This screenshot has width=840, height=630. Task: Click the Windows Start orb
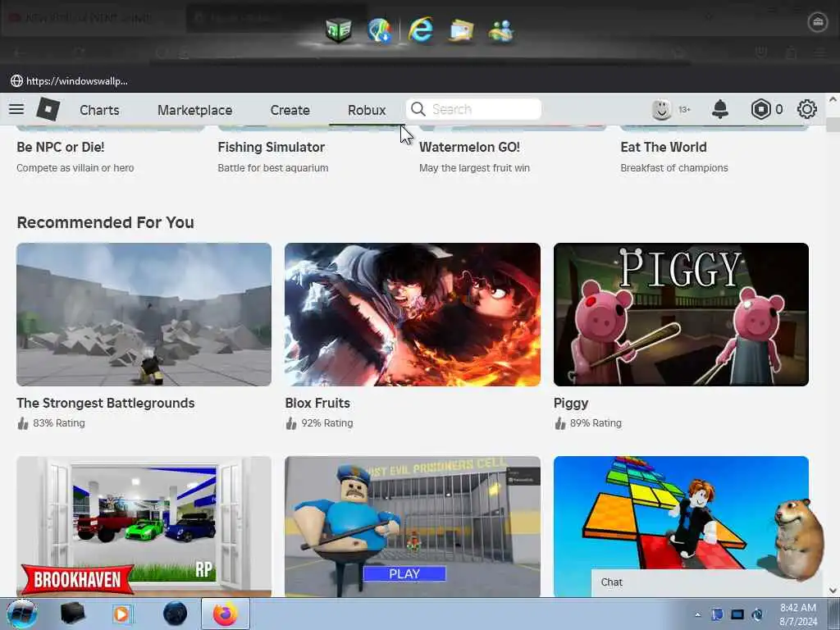pos(22,614)
